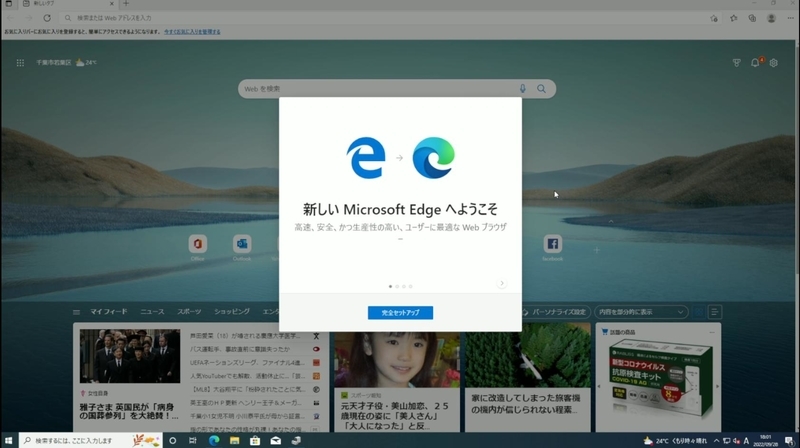Image resolution: width=800 pixels, height=448 pixels.
Task: Open File Explorer from the taskbar
Action: click(234, 440)
